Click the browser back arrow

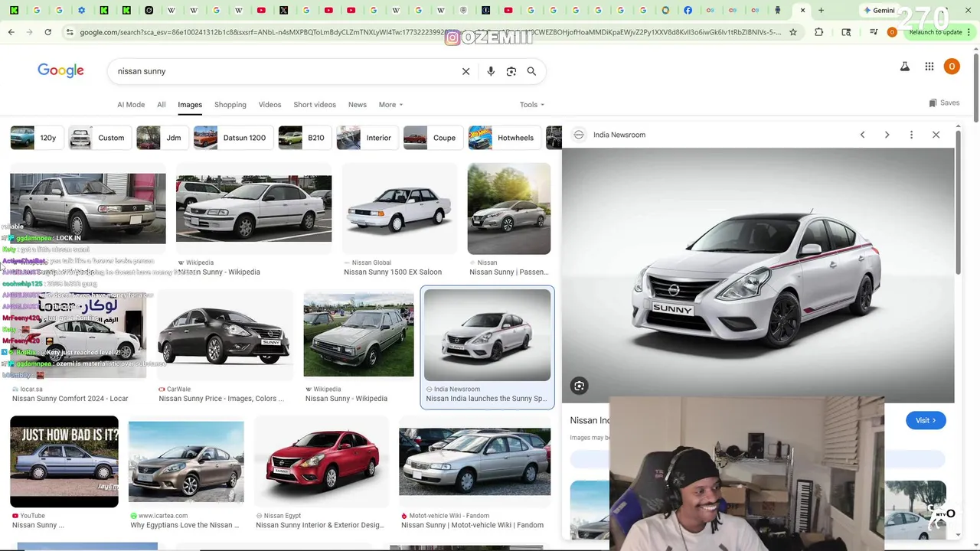tap(11, 32)
